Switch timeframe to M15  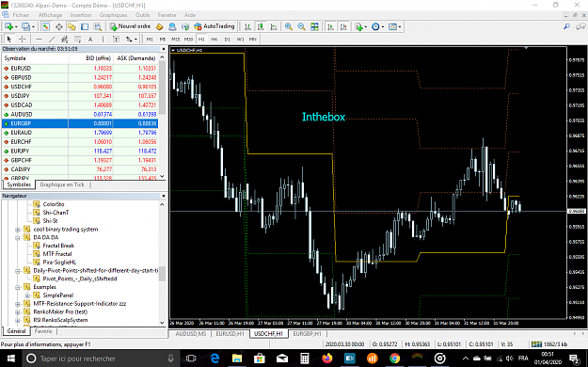(176, 39)
